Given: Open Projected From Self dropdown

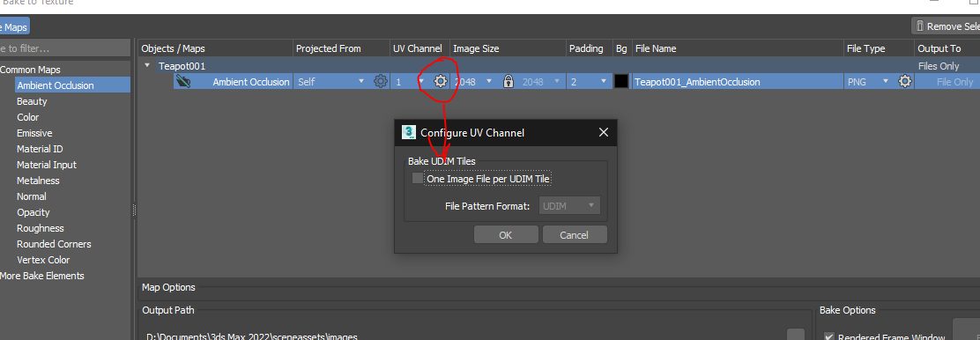Looking at the screenshot, I should [360, 81].
